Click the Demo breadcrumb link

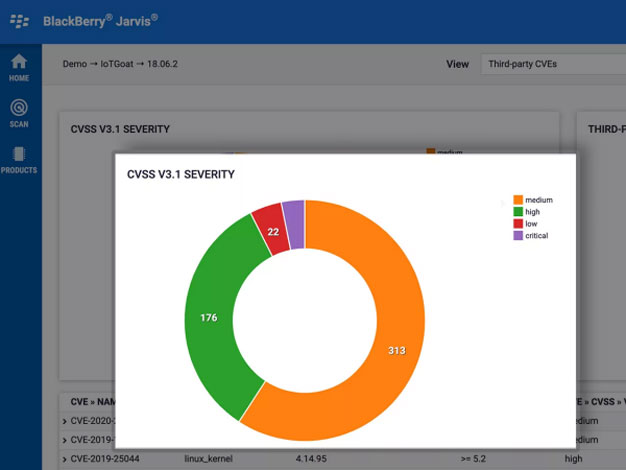tap(76, 64)
